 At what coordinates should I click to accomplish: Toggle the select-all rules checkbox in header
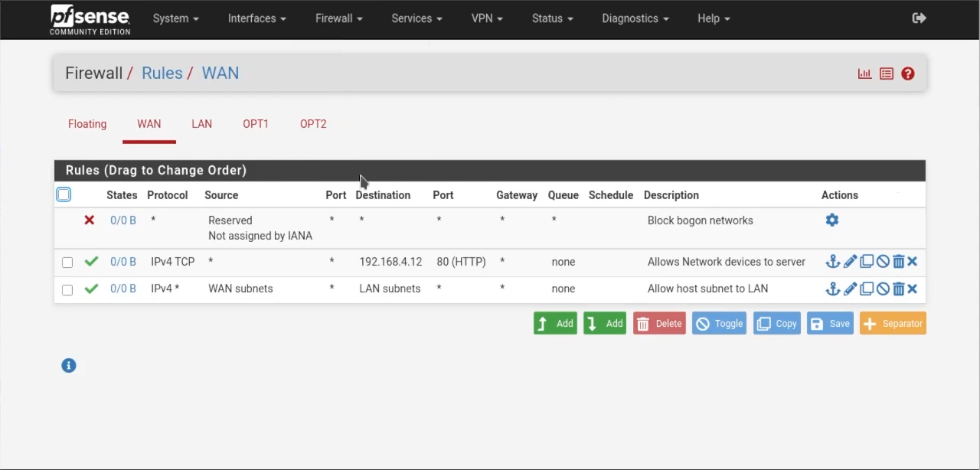click(x=64, y=194)
